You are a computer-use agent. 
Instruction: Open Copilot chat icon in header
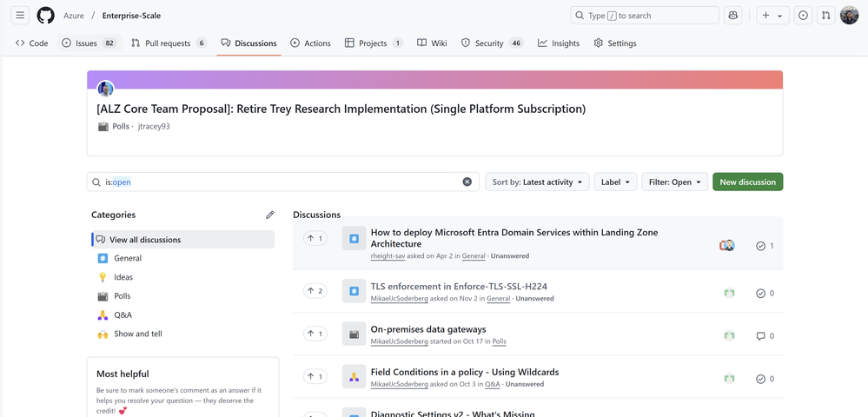(x=733, y=16)
